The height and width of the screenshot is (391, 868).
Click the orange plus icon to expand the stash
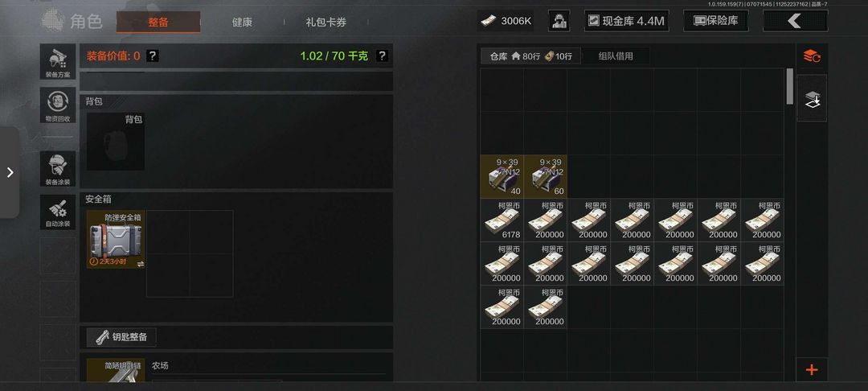pos(812,369)
